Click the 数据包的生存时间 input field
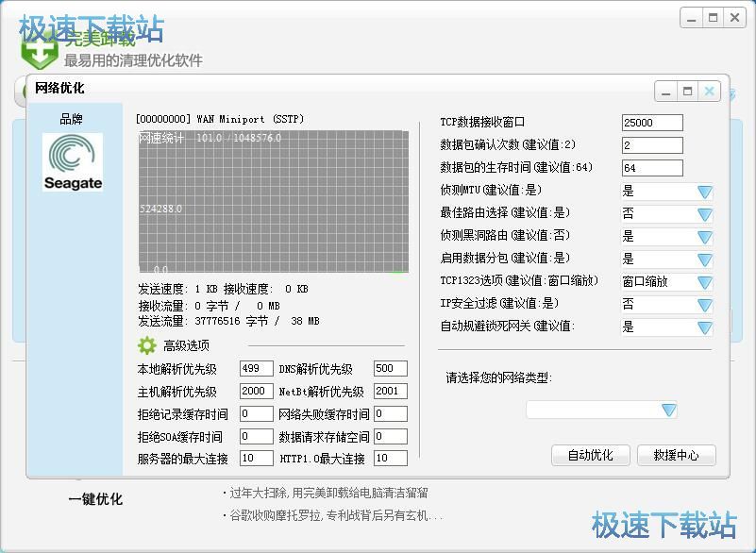The image size is (756, 553). [652, 168]
